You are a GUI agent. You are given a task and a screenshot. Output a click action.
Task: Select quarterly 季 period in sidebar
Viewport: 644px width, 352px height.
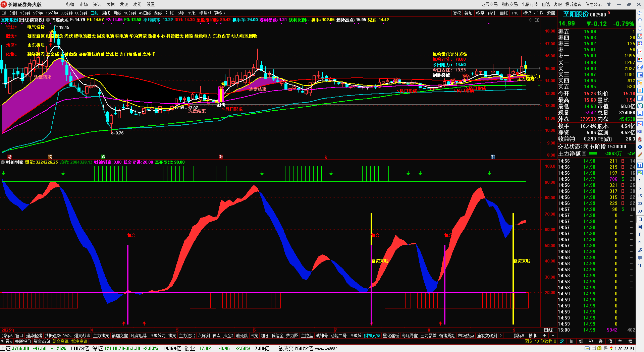tap(640, 258)
